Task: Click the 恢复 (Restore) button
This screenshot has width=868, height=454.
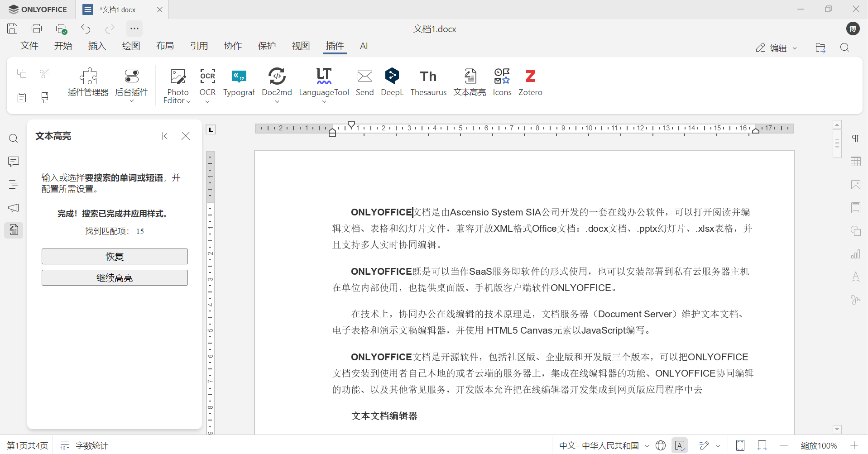Action: tap(115, 257)
